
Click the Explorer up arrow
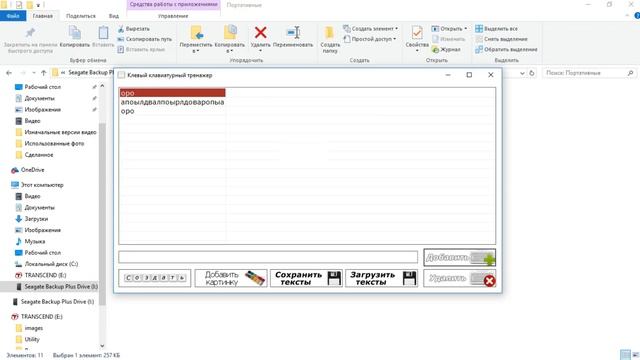tap(44, 73)
